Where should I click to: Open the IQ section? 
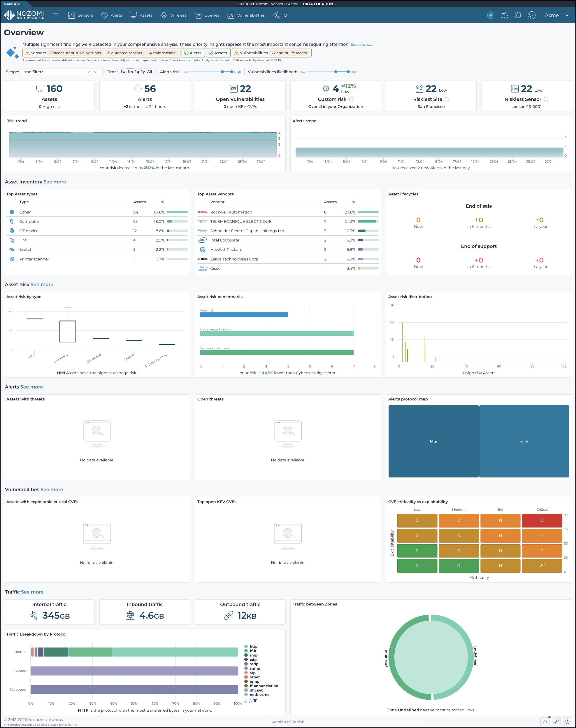point(280,15)
